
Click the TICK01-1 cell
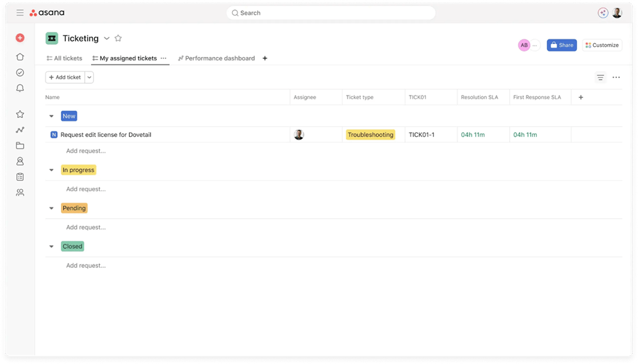pyautogui.click(x=431, y=134)
